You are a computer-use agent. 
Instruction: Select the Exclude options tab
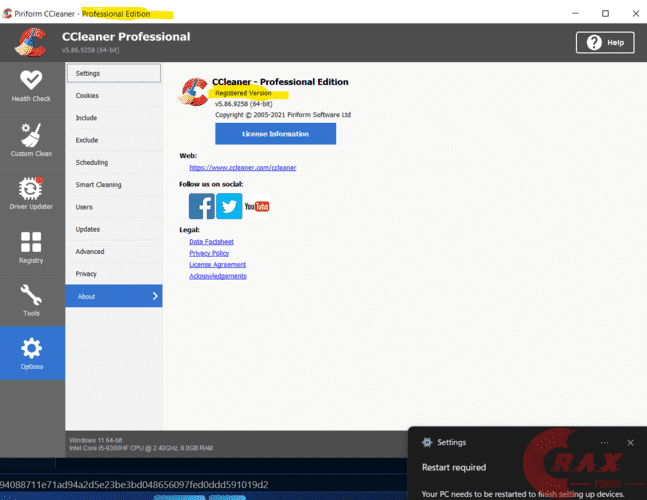coord(114,140)
